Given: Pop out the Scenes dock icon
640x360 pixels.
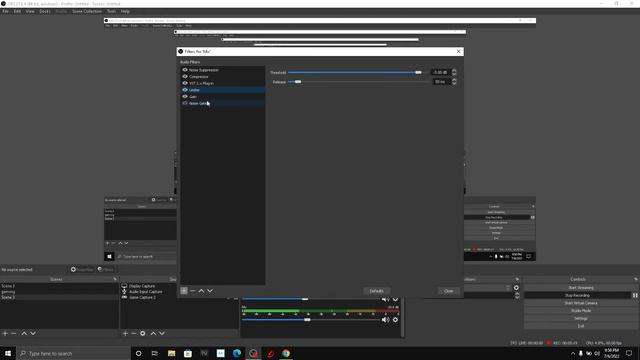Looking at the screenshot, I should pos(115,279).
